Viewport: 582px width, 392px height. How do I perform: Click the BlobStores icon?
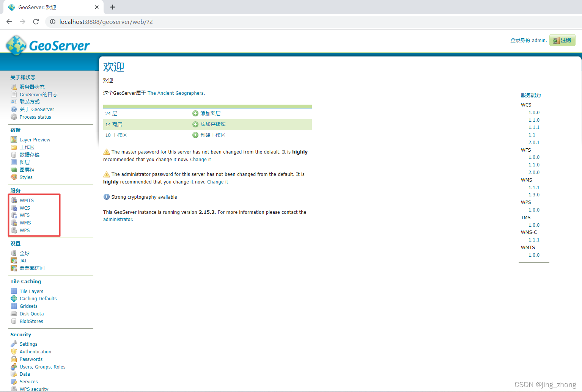[14, 321]
